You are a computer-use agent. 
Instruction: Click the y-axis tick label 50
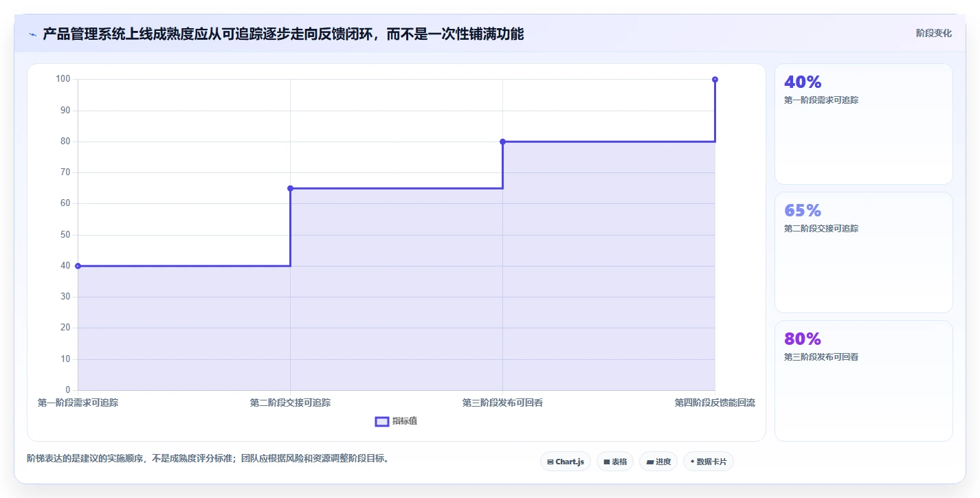click(65, 235)
